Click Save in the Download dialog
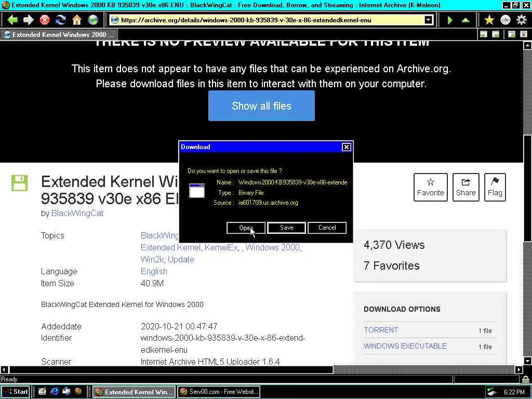The height and width of the screenshot is (399, 532). (x=286, y=228)
